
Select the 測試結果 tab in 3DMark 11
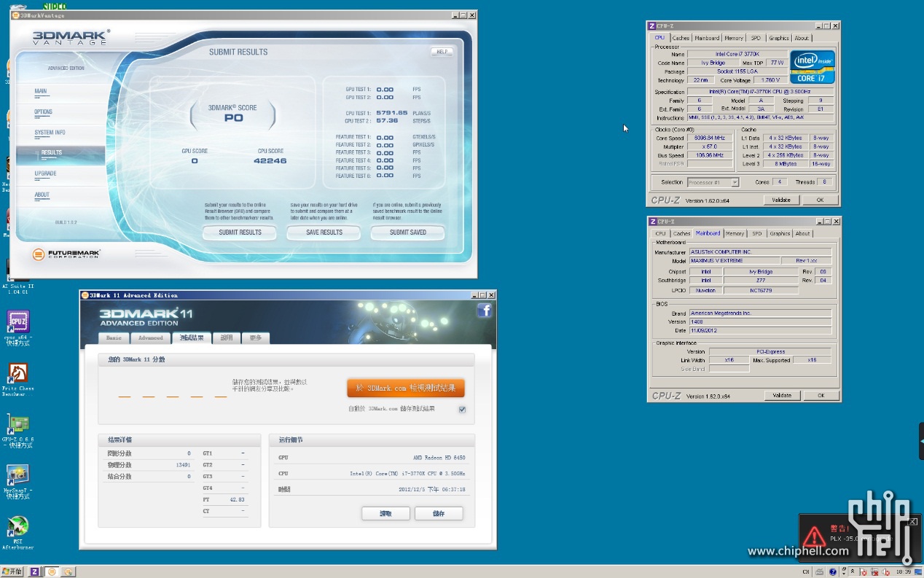pos(192,337)
